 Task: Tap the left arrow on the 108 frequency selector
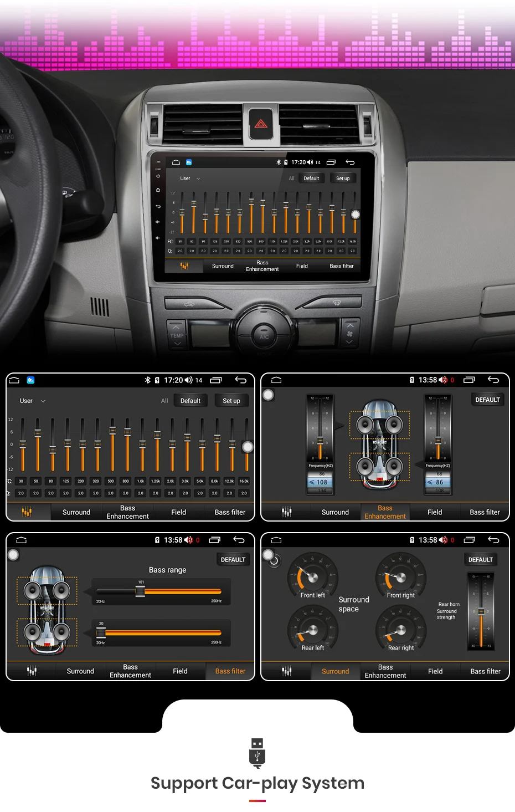(x=312, y=482)
